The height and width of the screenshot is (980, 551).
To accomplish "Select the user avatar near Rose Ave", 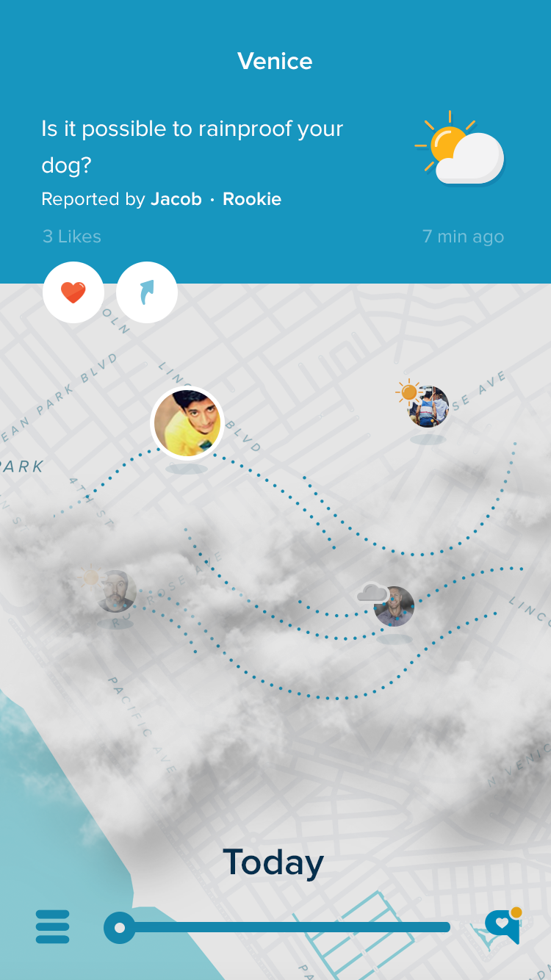I will pos(429,407).
